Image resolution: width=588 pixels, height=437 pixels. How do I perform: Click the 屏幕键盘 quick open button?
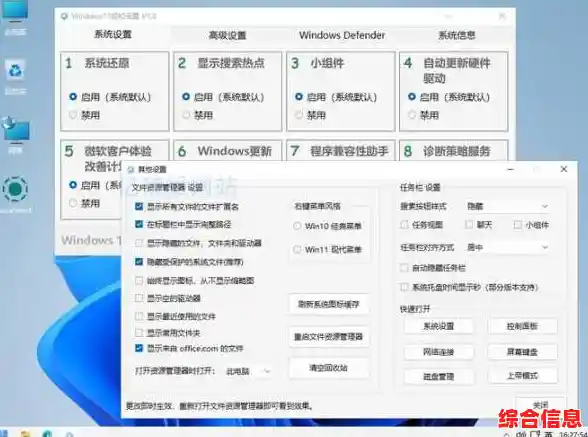tap(522, 352)
